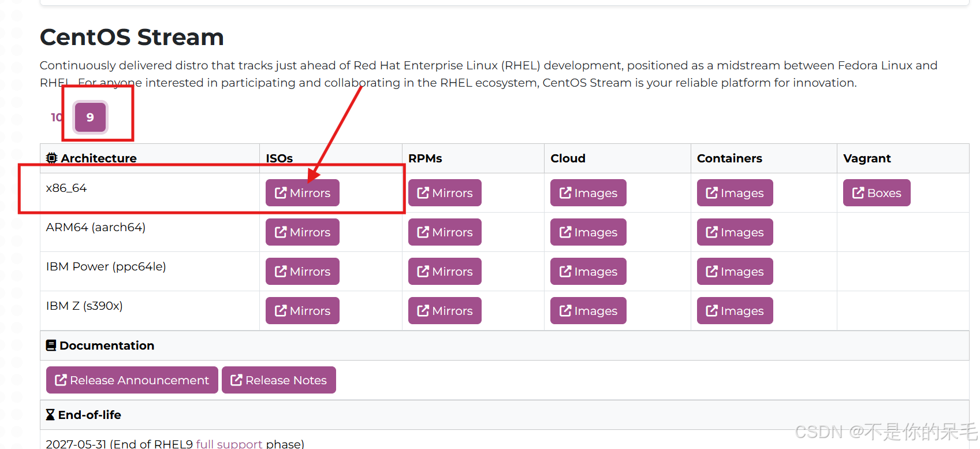Open IBM Z RPMs Mirrors

pos(445,311)
